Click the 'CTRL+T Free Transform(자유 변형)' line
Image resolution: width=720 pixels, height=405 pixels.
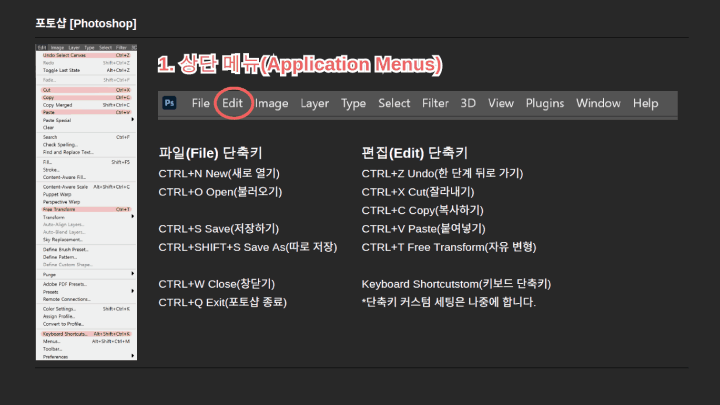click(449, 247)
